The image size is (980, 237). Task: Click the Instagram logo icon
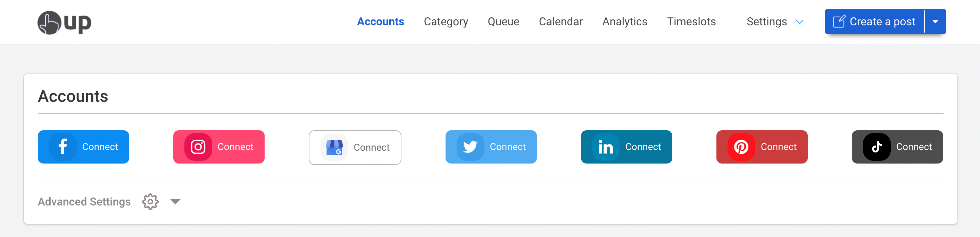pyautogui.click(x=198, y=147)
